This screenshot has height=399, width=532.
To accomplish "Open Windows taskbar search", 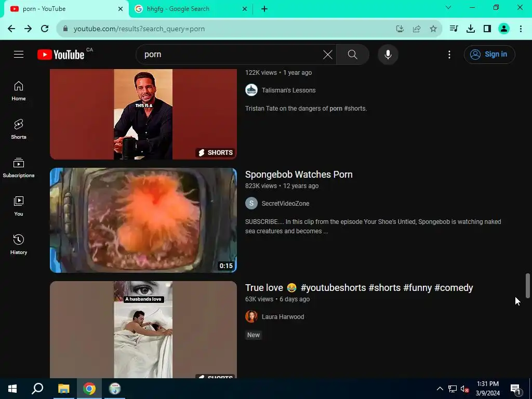I will coord(37,389).
